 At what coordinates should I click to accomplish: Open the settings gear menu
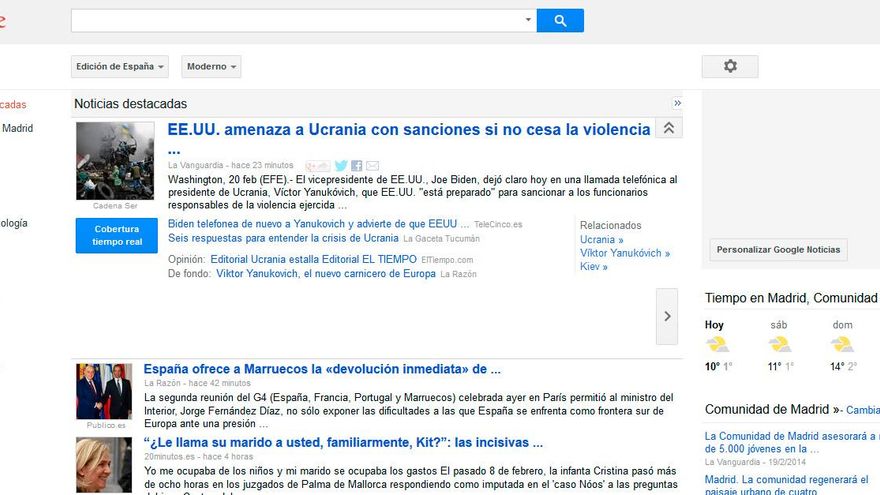point(730,66)
